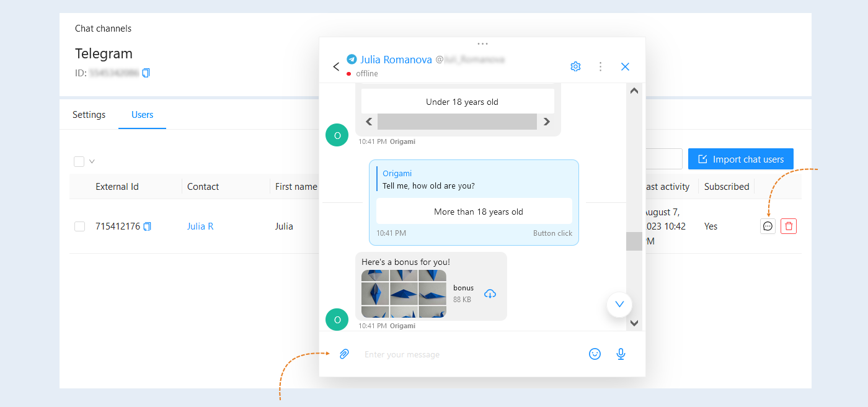Click the More than 18 years old button

(474, 212)
